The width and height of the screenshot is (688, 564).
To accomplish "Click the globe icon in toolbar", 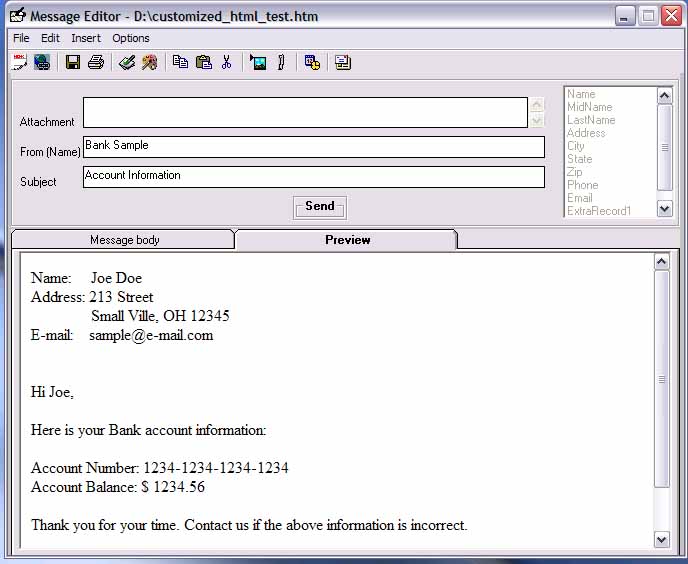I will 42,62.
